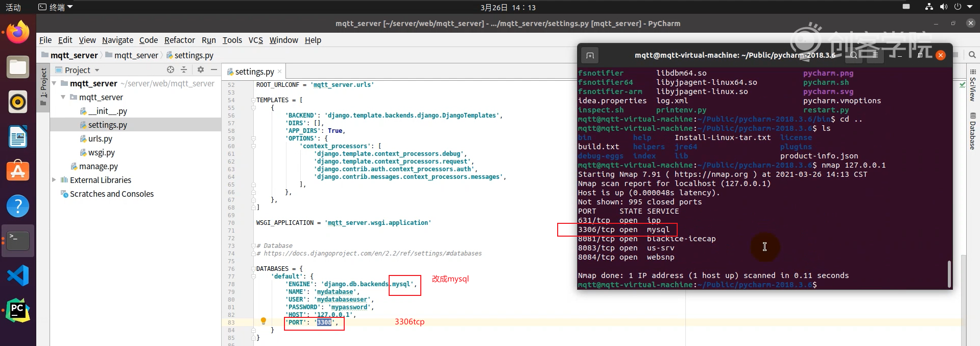
Task: Collapse the inner mqtt_server package
Action: coord(63,97)
